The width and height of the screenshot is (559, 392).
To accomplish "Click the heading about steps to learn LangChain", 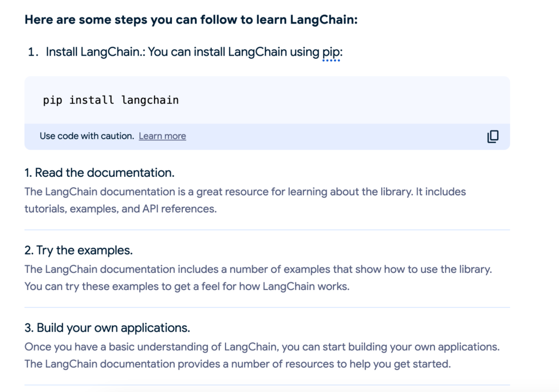I will tap(191, 20).
